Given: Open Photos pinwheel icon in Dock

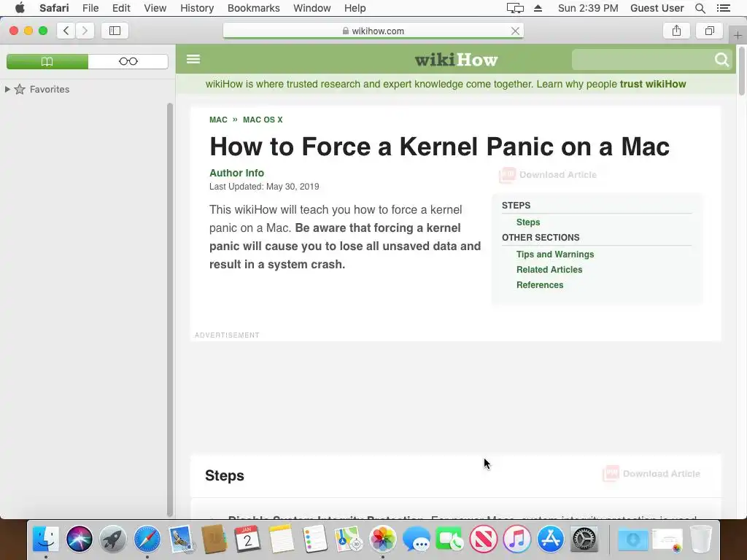Looking at the screenshot, I should [x=382, y=539].
